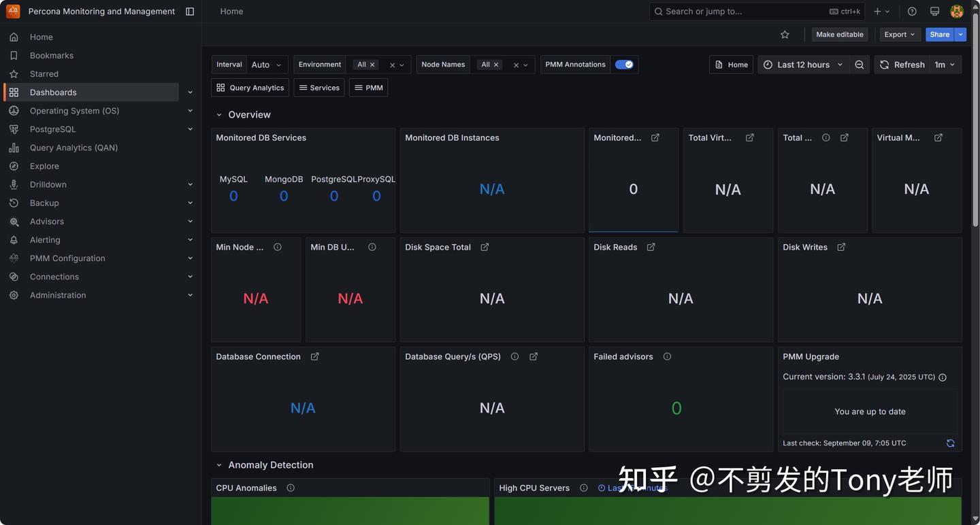Image resolution: width=980 pixels, height=525 pixels.
Task: Show info for High CPU Servers panel
Action: coord(583,488)
